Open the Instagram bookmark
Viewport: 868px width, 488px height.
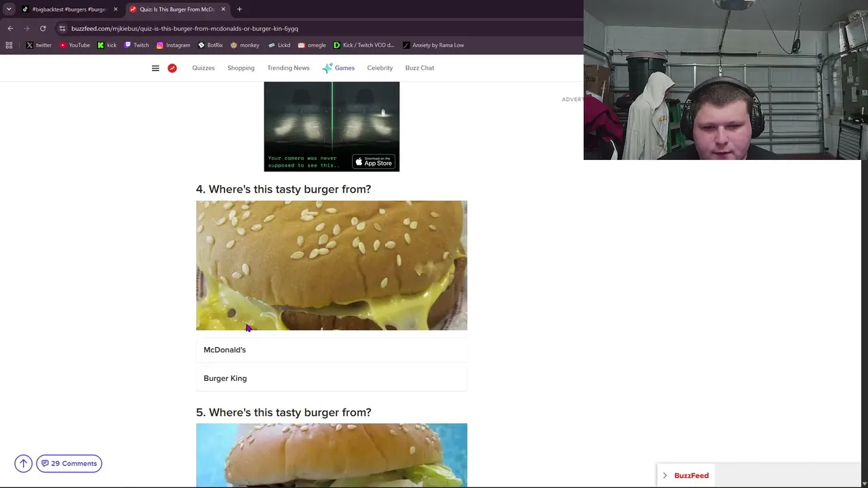click(174, 45)
